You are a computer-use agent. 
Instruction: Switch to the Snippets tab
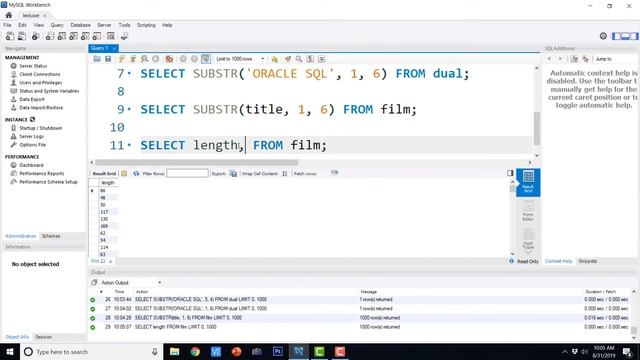pyautogui.click(x=587, y=261)
